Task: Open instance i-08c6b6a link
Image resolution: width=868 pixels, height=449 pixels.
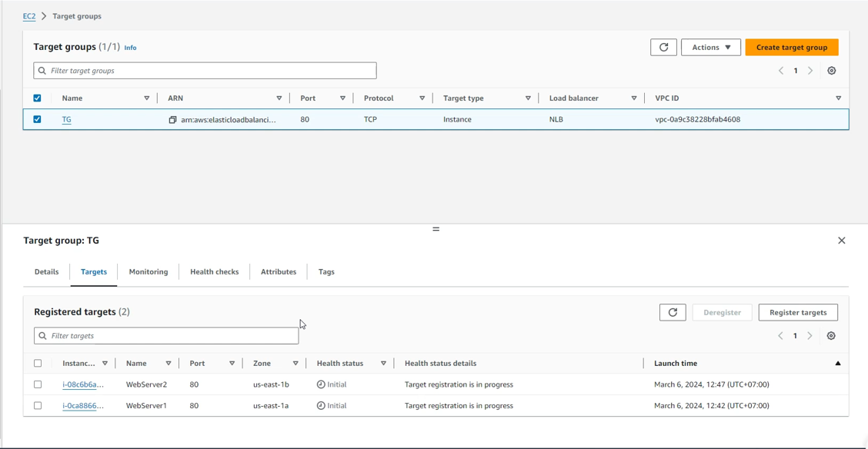Action: (82, 384)
